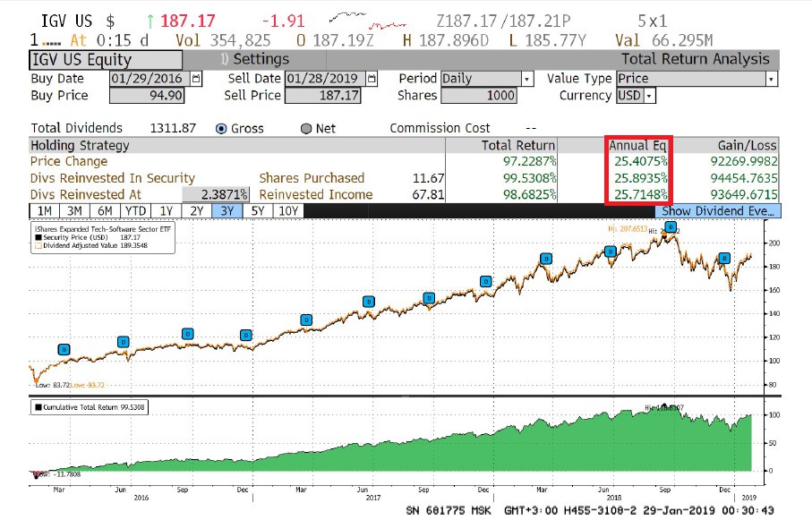Viewport: 812px width, 520px height.
Task: Open the Sell Date calendar picker
Action: [x=372, y=79]
